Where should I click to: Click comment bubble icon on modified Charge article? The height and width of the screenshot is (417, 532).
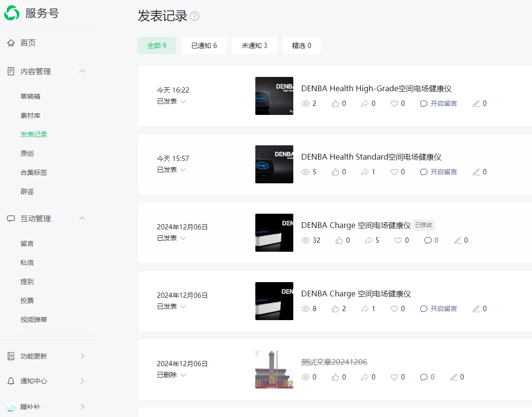428,240
